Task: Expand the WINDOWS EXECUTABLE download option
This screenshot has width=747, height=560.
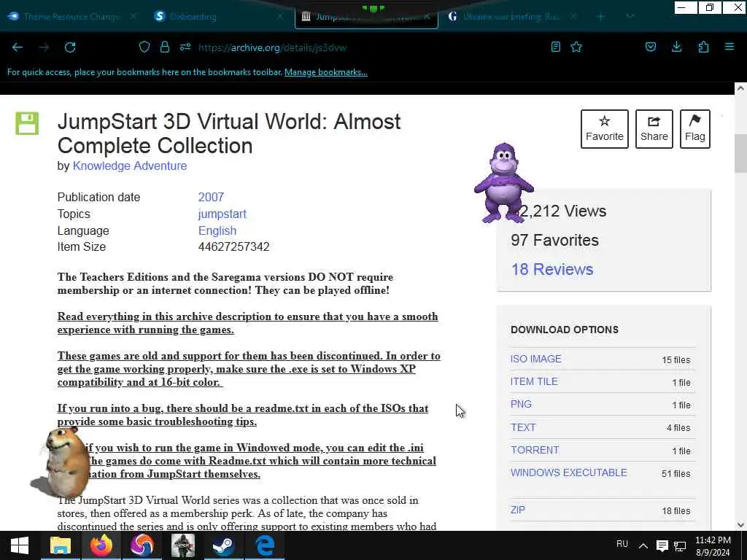Action: [569, 472]
